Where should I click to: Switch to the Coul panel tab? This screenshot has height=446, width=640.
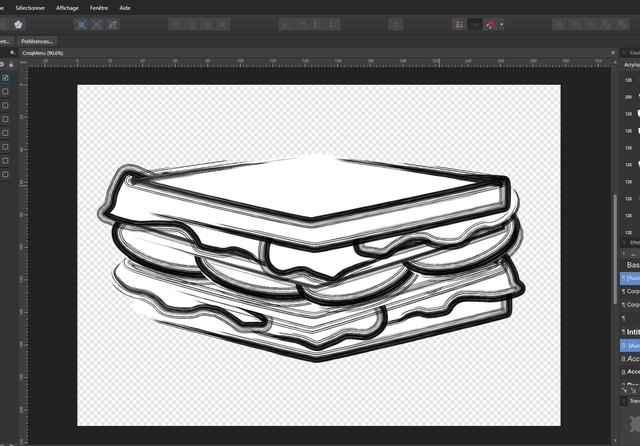pyautogui.click(x=634, y=53)
